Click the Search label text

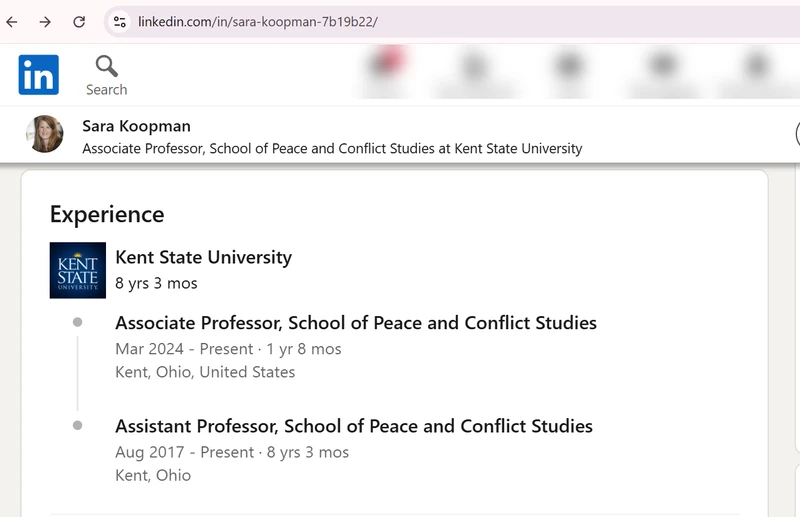pyautogui.click(x=107, y=90)
